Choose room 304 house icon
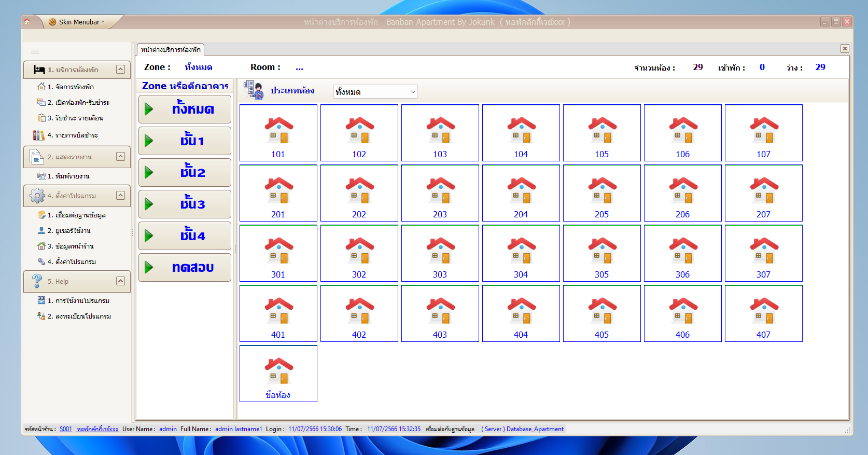Viewport: 868px width, 455px height. (x=521, y=251)
